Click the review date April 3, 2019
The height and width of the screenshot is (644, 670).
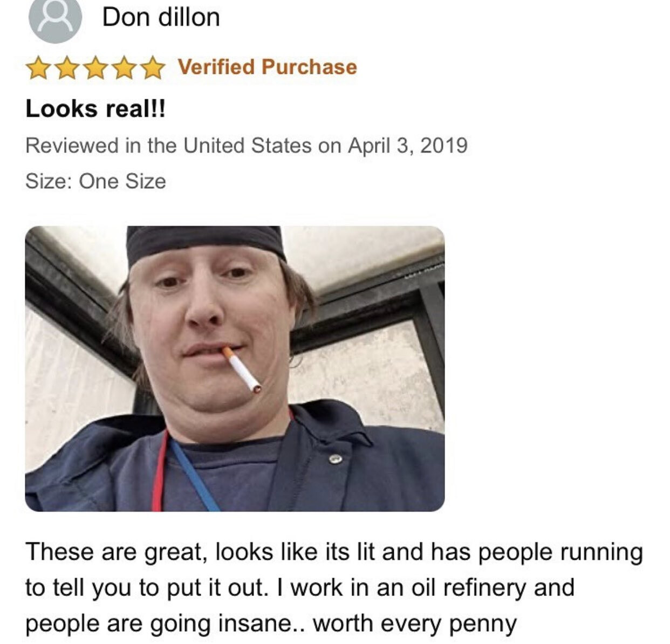(x=407, y=146)
